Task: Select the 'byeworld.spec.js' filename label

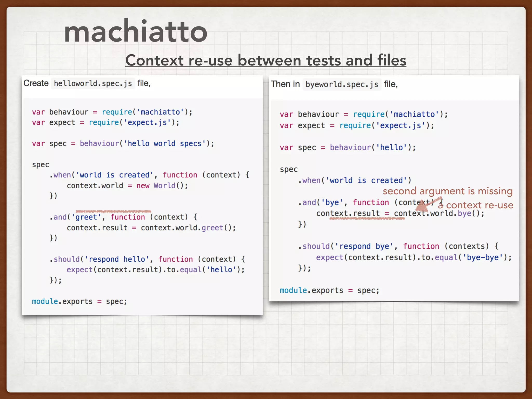Action: tap(342, 84)
